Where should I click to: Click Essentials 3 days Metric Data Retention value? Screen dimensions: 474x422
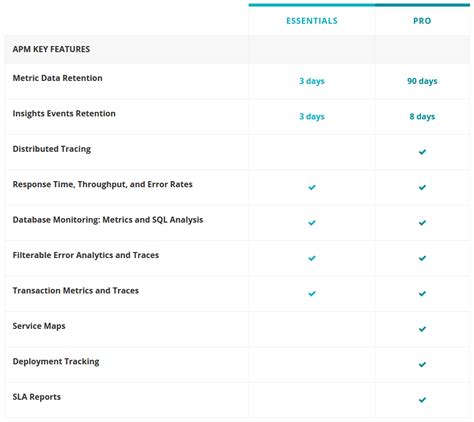click(312, 81)
